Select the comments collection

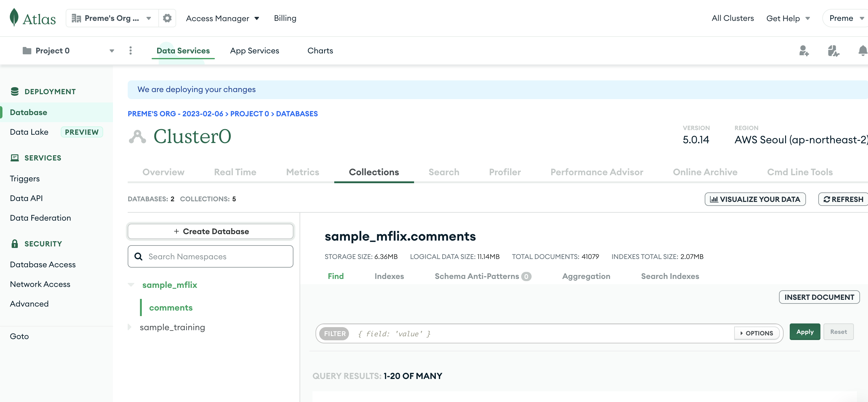(171, 308)
